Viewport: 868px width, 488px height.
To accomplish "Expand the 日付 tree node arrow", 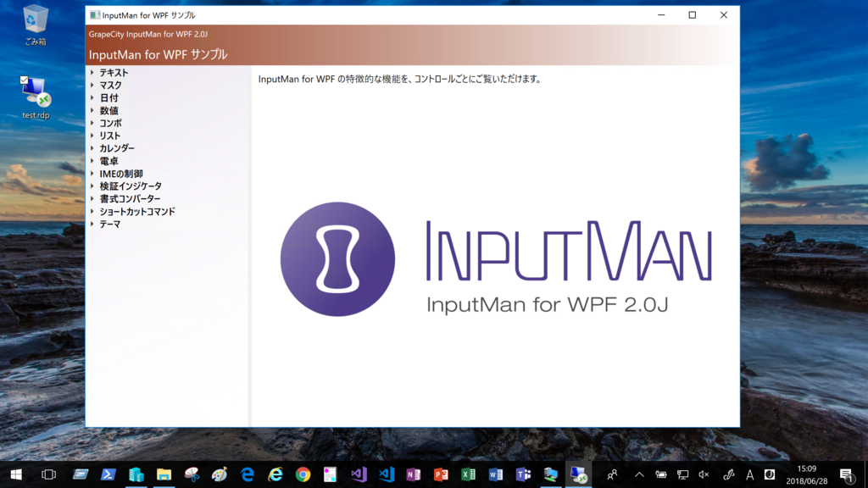I will coord(92,98).
